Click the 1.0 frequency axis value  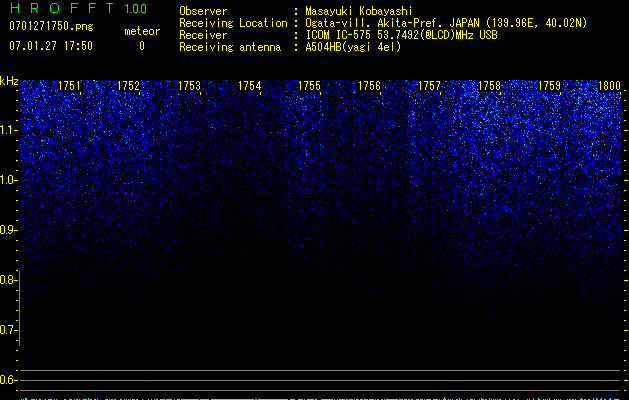coord(8,180)
